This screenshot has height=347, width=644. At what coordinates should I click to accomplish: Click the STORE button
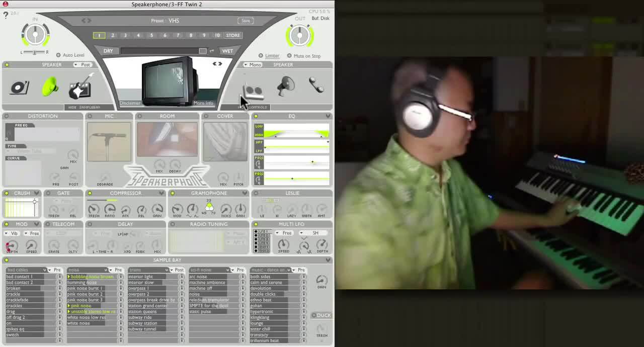(233, 35)
